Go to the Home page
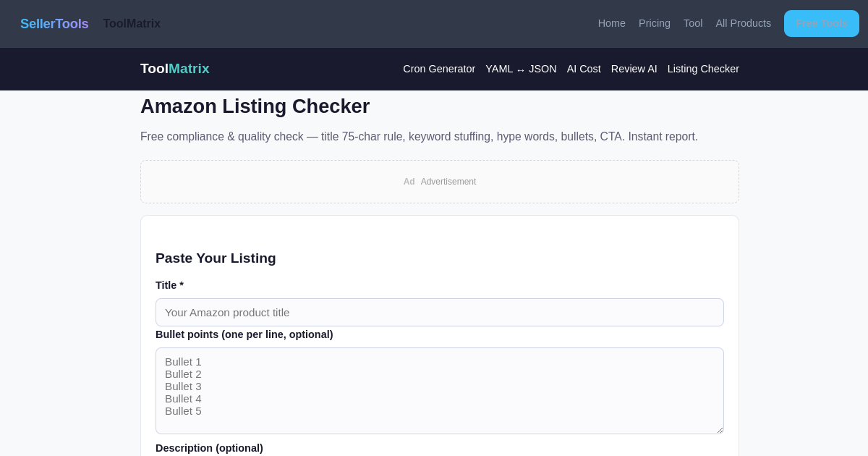 click(612, 23)
